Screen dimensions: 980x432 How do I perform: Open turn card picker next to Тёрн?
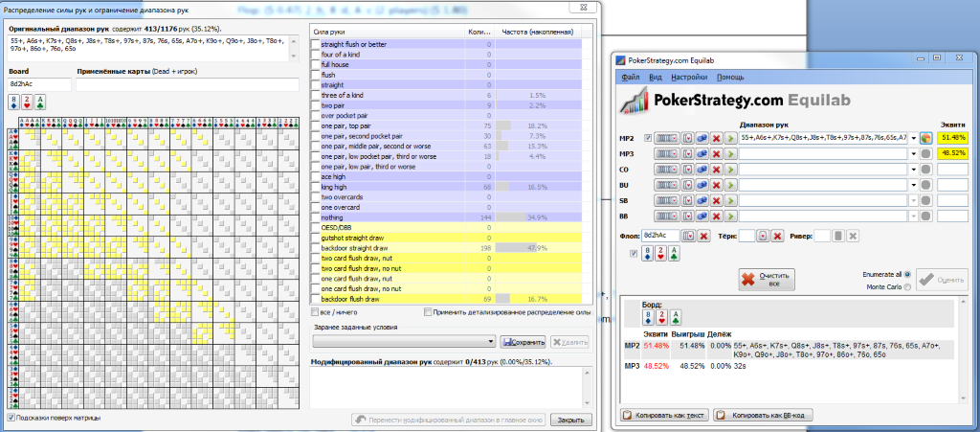pyautogui.click(x=763, y=236)
